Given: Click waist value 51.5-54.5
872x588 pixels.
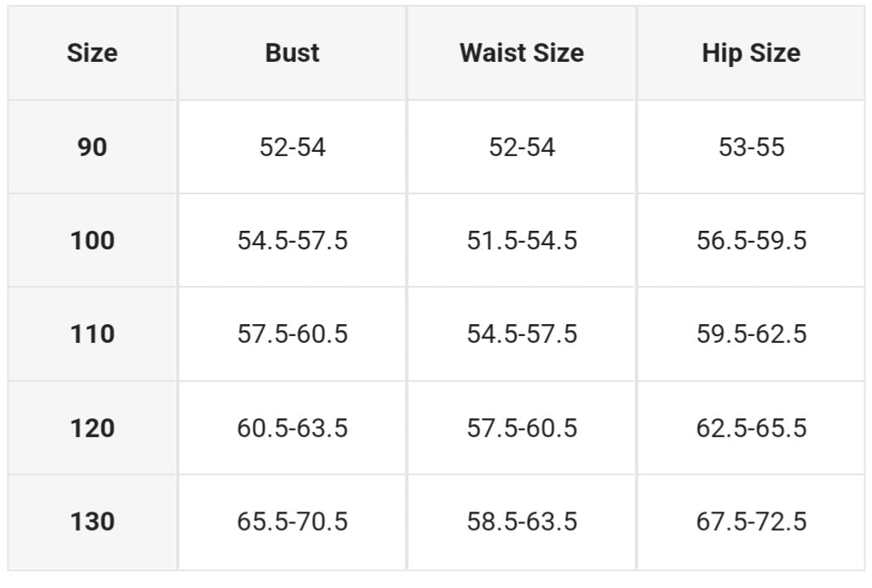Looking at the screenshot, I should pos(522,240).
